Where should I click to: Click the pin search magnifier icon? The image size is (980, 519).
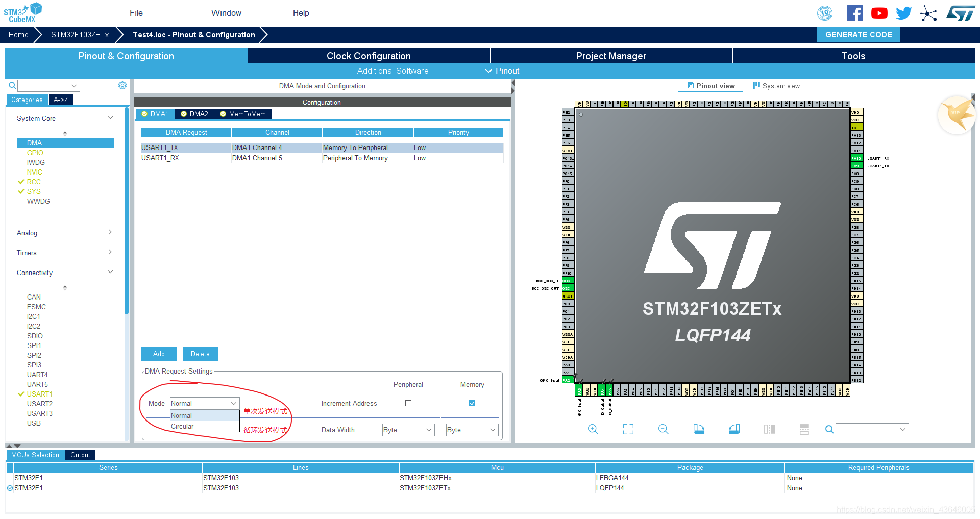829,429
